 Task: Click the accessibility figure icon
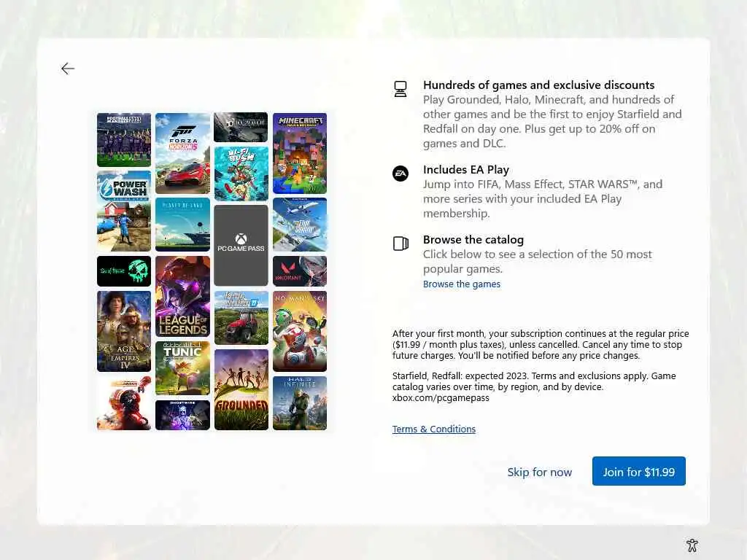(692, 545)
